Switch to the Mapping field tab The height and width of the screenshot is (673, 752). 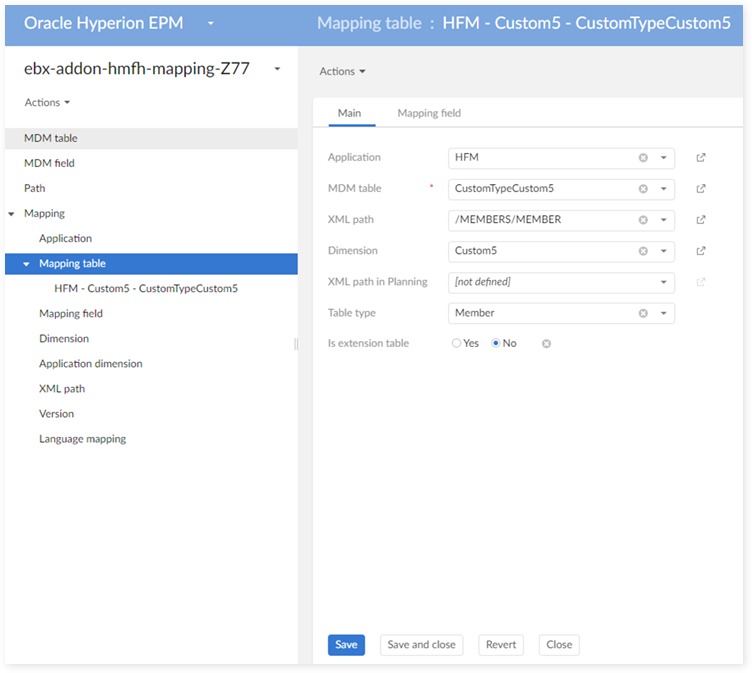(429, 113)
